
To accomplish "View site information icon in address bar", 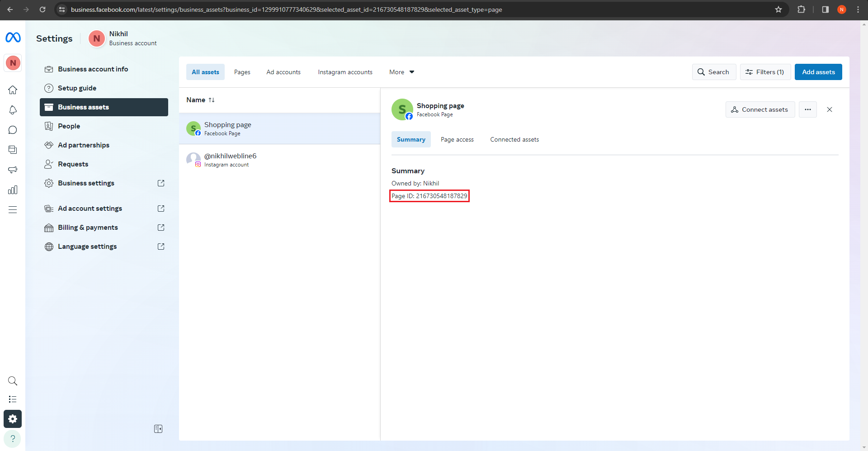I will [62, 9].
